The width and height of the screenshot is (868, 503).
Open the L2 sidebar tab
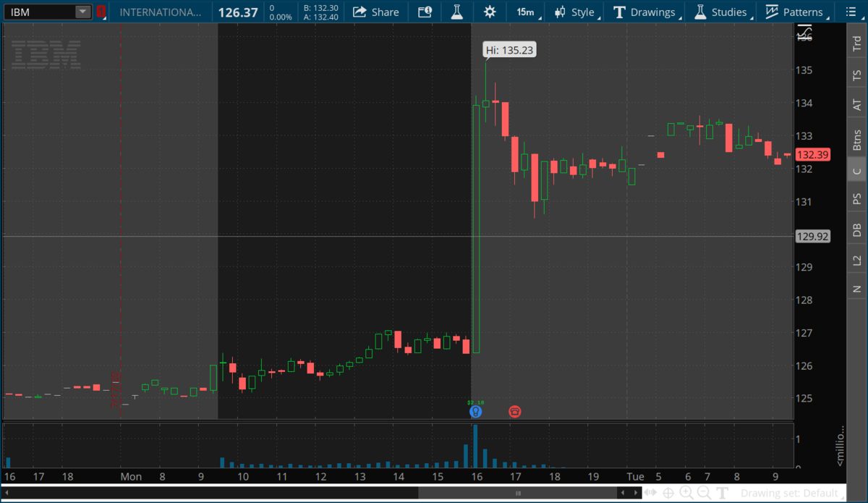pos(857,261)
